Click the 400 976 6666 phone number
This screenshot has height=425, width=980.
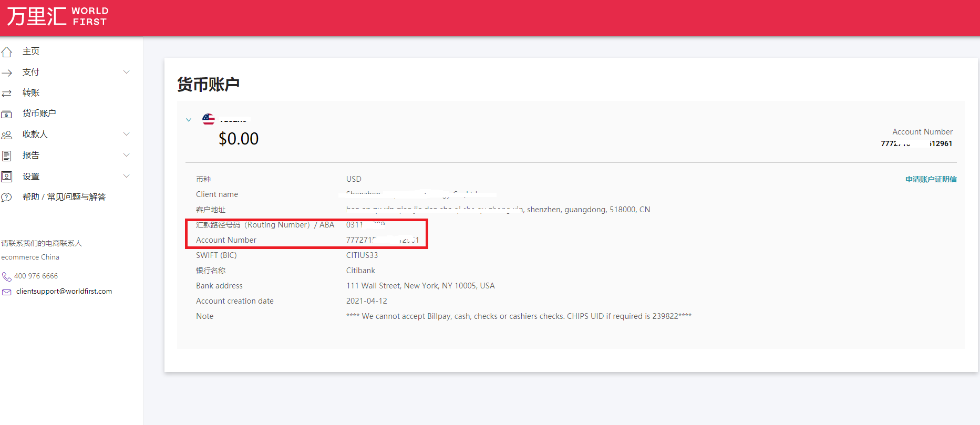tap(36, 276)
